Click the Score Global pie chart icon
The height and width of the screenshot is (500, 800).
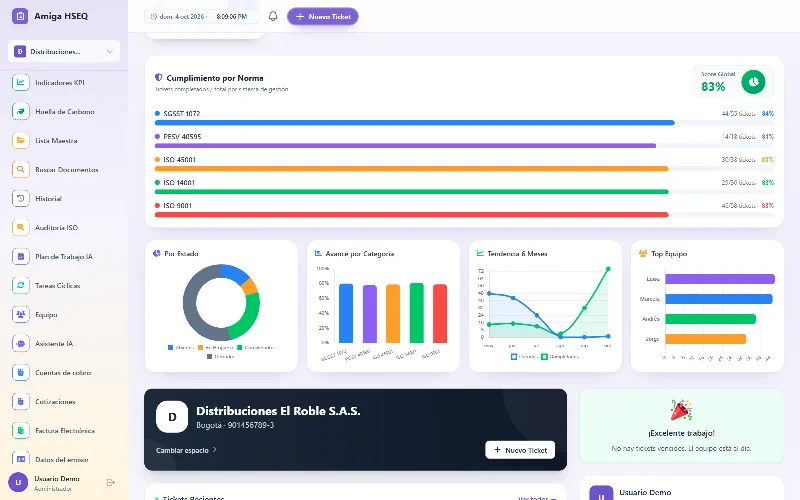point(753,82)
